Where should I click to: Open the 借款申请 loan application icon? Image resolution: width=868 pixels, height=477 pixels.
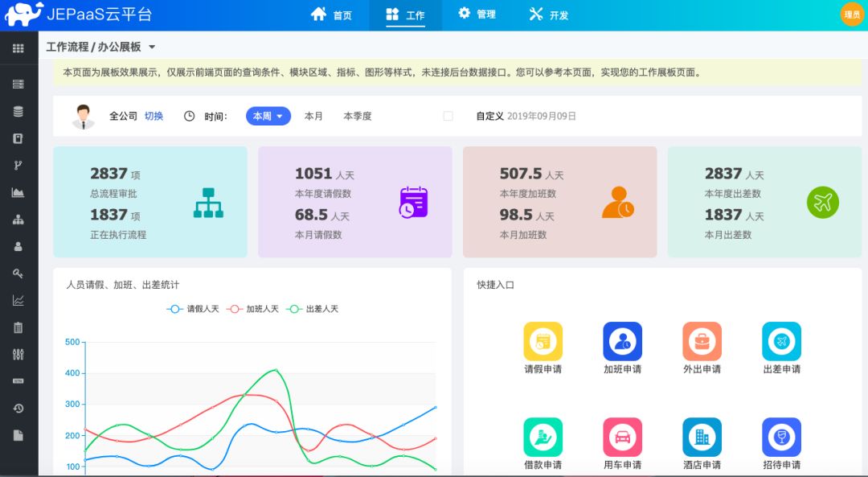pyautogui.click(x=542, y=437)
